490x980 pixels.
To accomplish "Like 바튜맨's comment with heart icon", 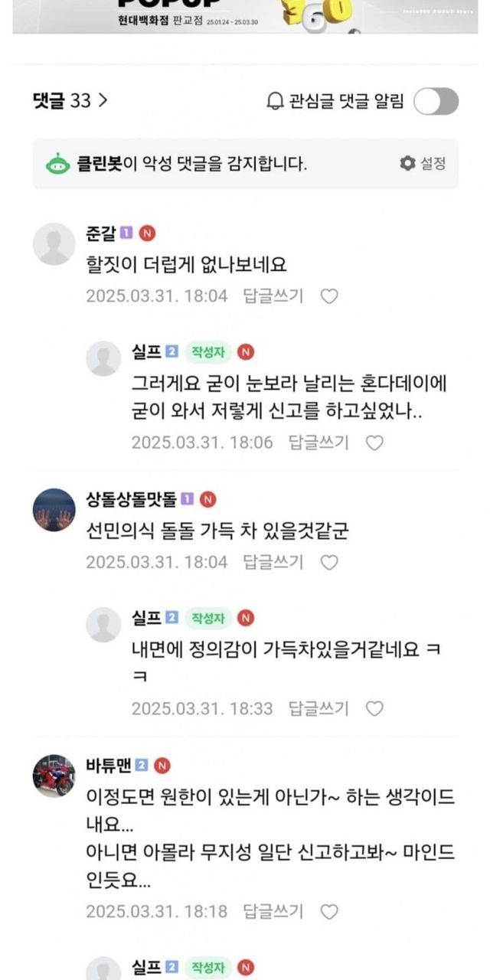I will point(329,912).
